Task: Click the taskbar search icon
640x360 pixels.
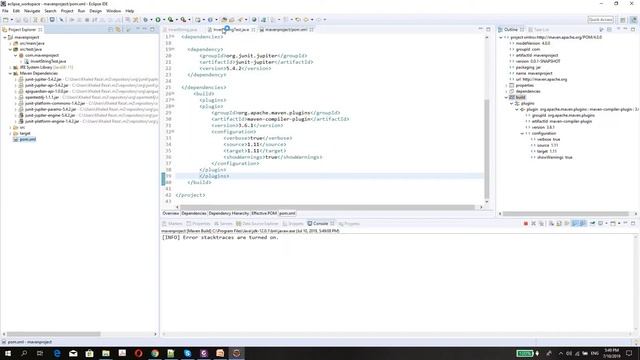Action: (24, 353)
